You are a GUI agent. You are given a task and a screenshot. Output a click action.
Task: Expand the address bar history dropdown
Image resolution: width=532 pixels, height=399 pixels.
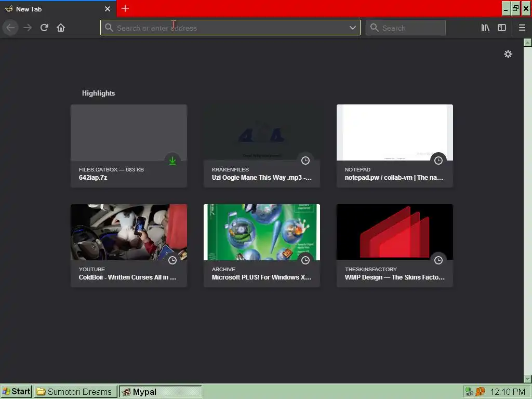click(x=353, y=28)
